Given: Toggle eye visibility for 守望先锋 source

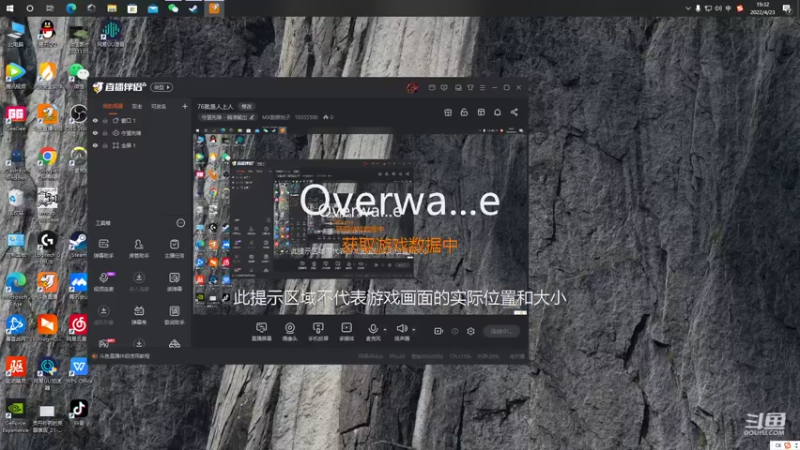Looking at the screenshot, I should (95, 133).
